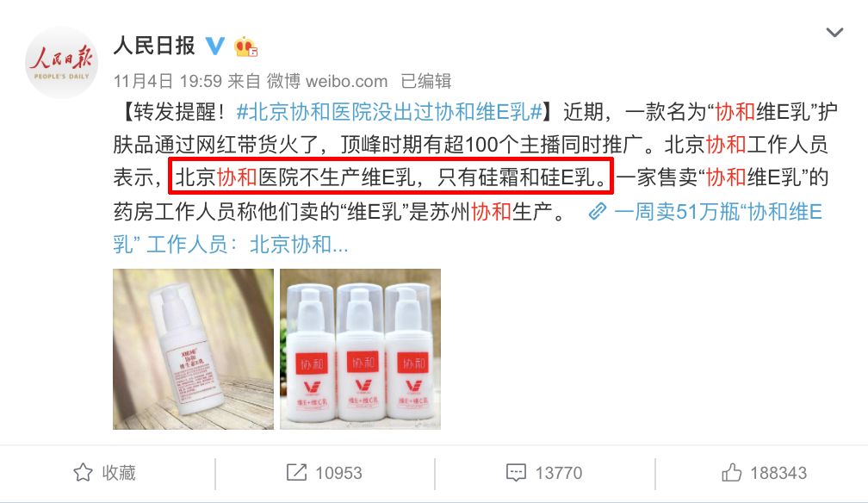
Task: Open the post options chevron menu
Action: tap(834, 33)
